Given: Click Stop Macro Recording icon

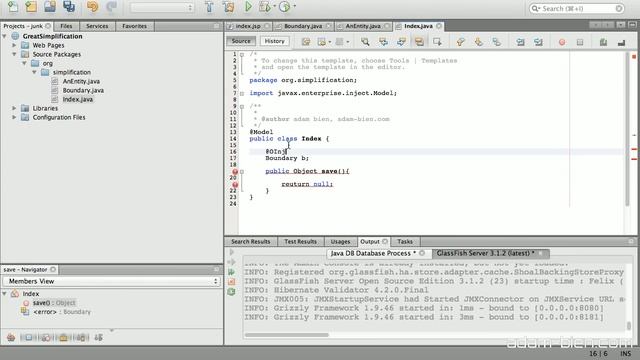Looking at the screenshot, I should (580, 42).
